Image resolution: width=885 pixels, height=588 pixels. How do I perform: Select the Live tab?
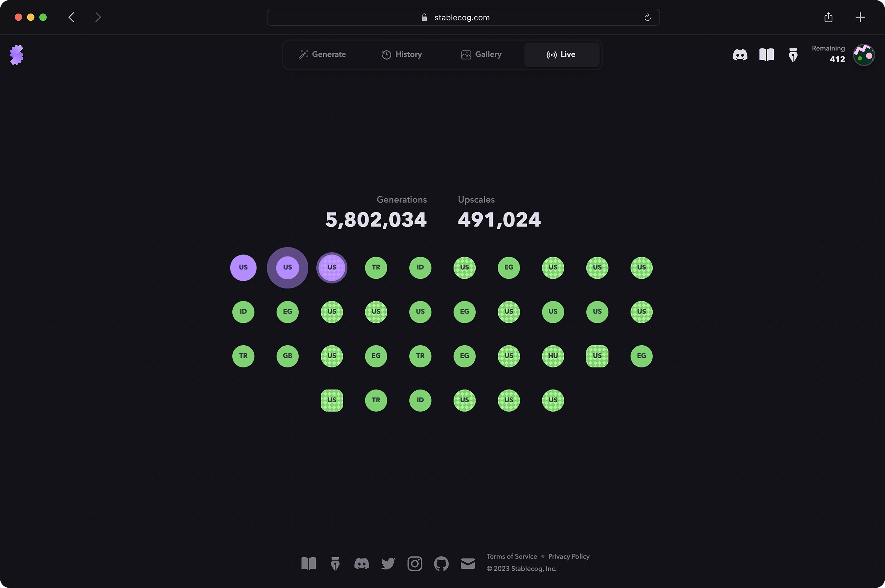(x=561, y=55)
